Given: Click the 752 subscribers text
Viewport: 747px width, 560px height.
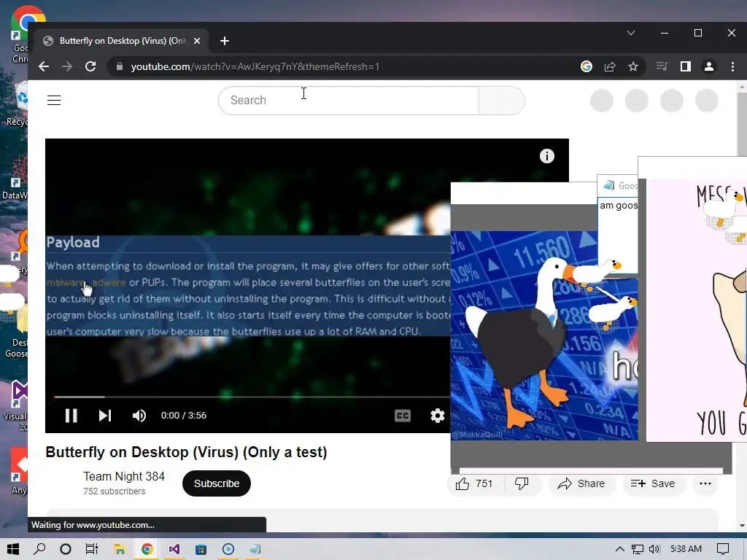Looking at the screenshot, I should tap(115, 491).
